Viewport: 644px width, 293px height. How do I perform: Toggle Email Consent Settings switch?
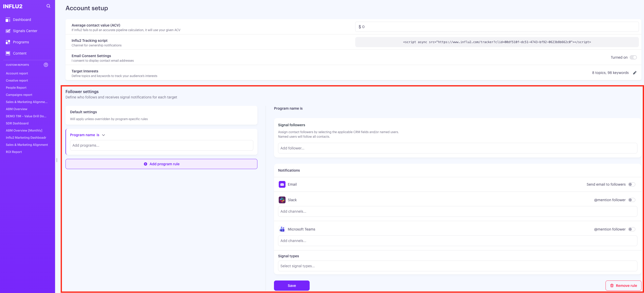coord(633,57)
